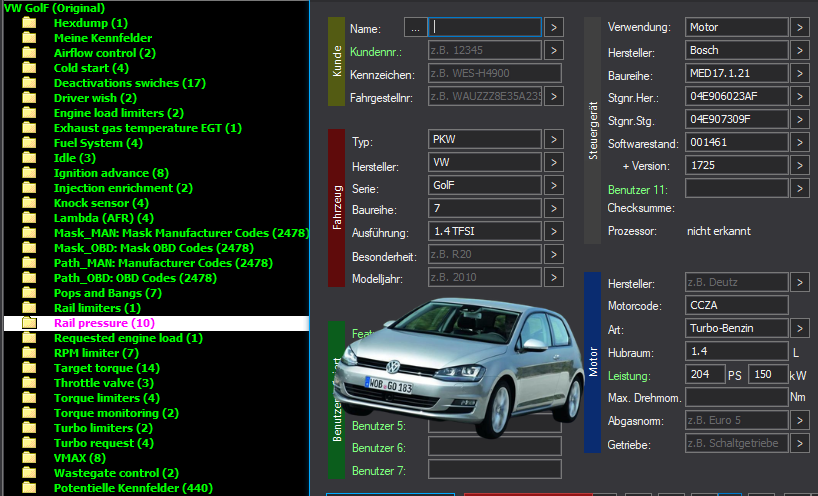818x496 pixels.
Task: Open arrow next to Art Turbo-Benzin
Action: pos(800,329)
